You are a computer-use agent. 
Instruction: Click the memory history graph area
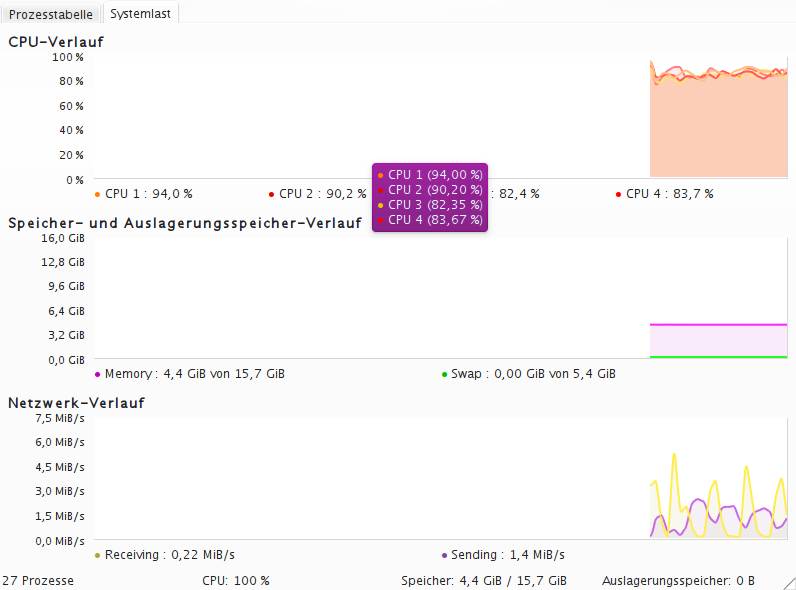(441, 298)
